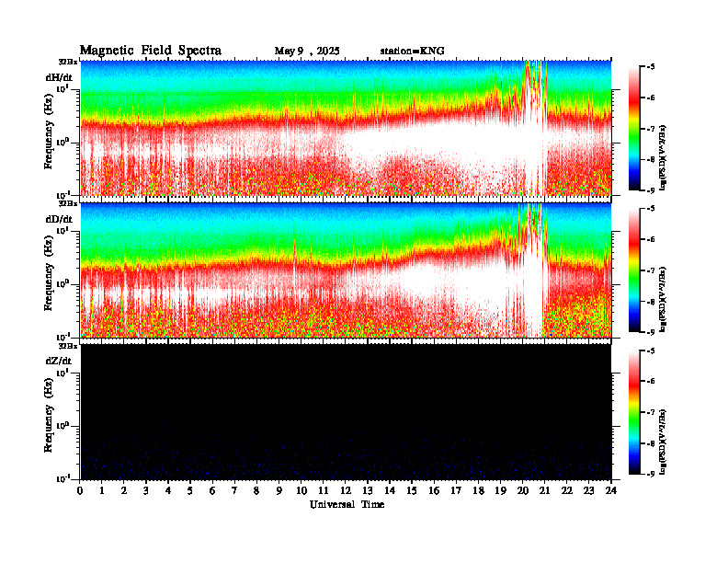Click the "Universal Time" axis label
Image resolution: width=728 pixels, height=563 pixels.
pos(347,504)
